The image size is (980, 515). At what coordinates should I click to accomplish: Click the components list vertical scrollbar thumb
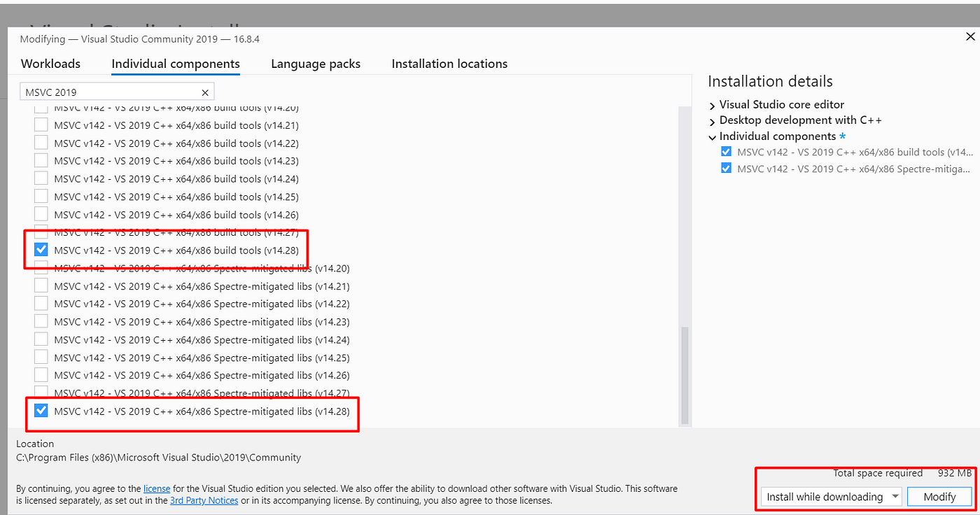point(685,375)
